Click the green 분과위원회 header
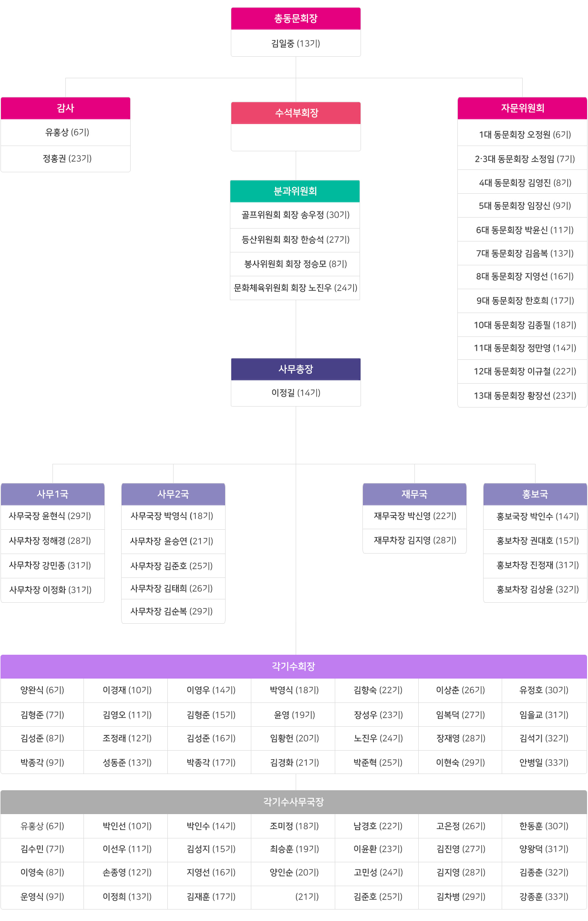This screenshot has width=588, height=921. [295, 191]
